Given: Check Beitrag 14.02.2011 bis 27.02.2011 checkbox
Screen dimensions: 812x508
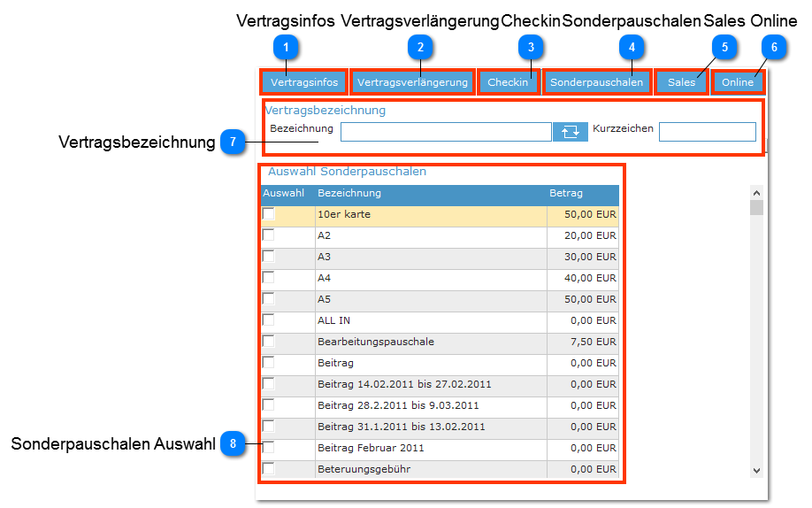Looking at the screenshot, I should (268, 383).
